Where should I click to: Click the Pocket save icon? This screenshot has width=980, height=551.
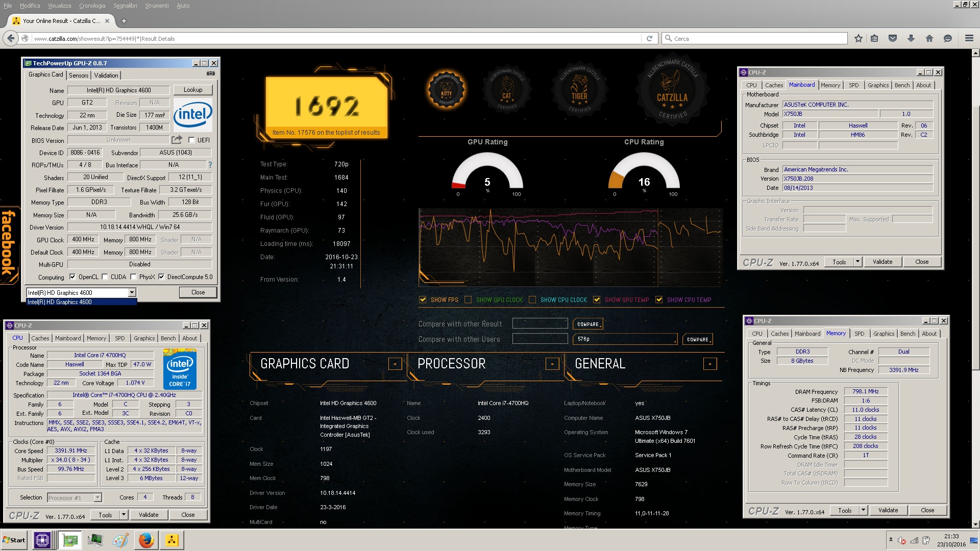pyautogui.click(x=893, y=38)
